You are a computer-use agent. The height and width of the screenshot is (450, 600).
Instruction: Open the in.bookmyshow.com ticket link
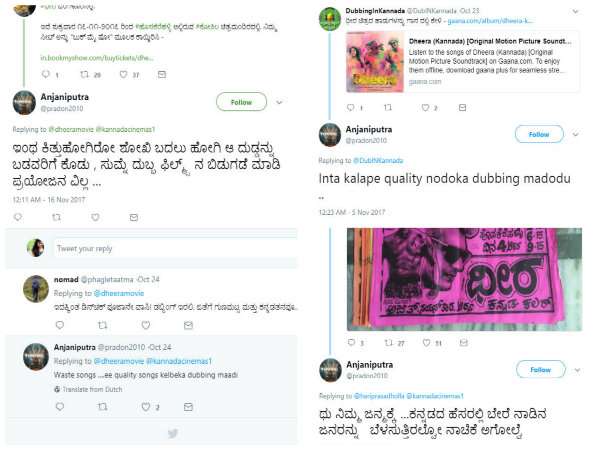[97, 58]
